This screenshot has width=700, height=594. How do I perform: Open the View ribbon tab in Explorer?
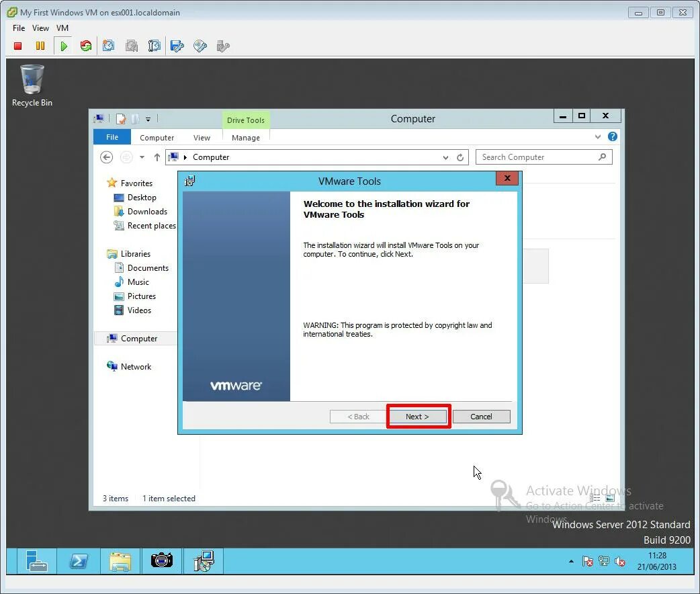[x=202, y=138]
